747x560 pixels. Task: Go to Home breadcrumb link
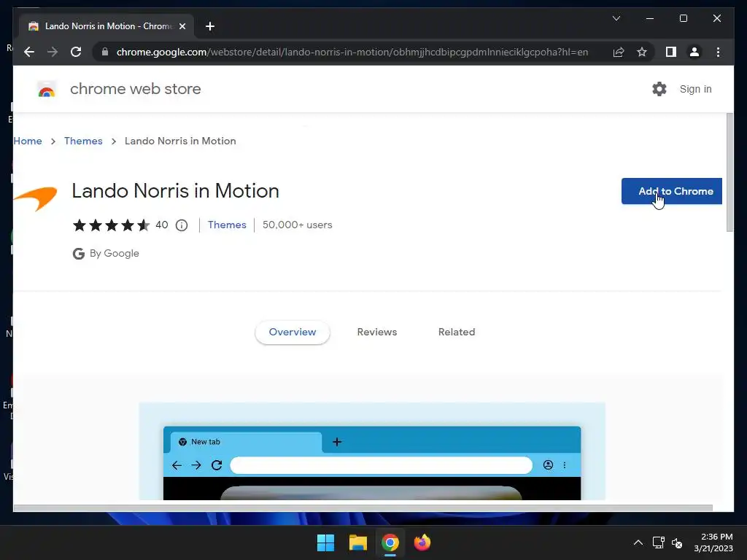[27, 141]
